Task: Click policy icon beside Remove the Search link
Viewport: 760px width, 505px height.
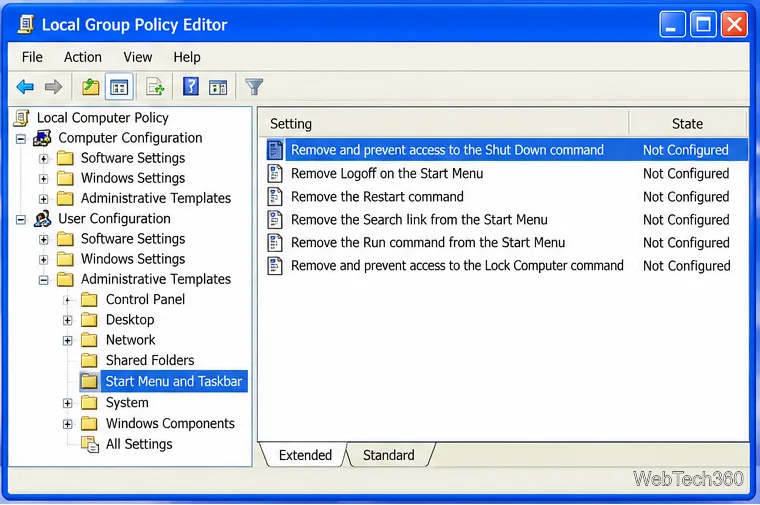Action: pos(275,220)
